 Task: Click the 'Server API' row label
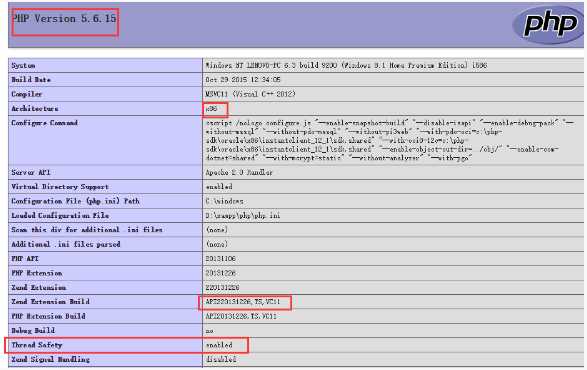coord(30,173)
